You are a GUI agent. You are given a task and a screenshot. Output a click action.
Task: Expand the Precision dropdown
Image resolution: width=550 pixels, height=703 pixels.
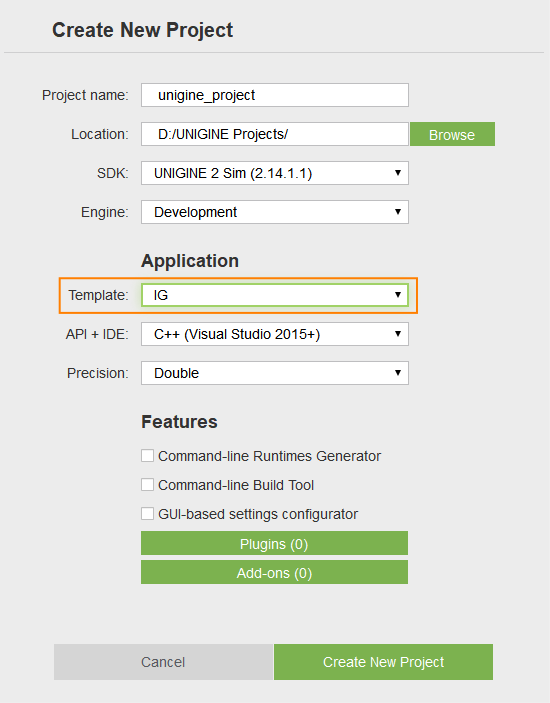275,373
